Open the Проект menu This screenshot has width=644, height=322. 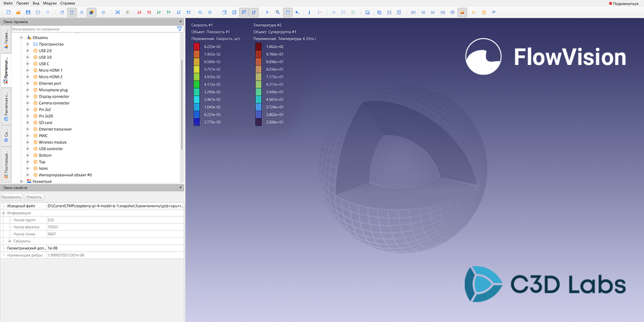point(23,3)
